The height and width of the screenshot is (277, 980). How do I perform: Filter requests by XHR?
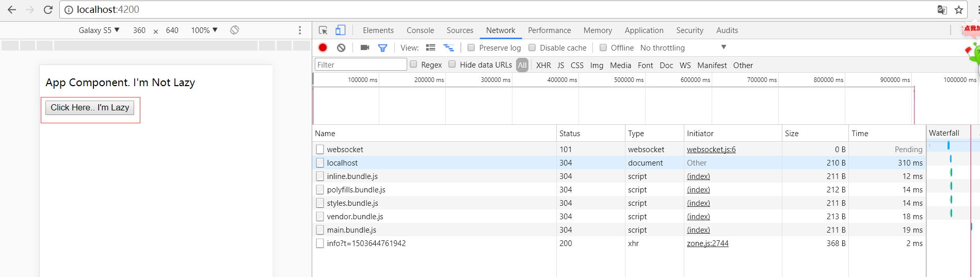coord(543,65)
